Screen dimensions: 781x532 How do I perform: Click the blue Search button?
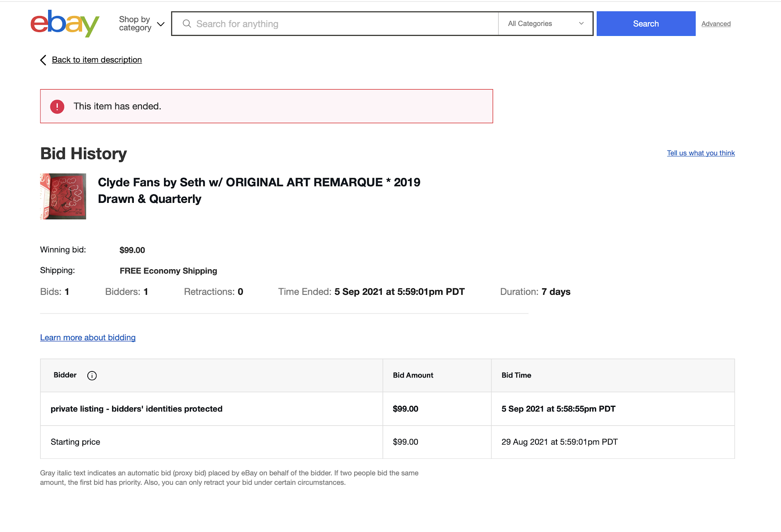[646, 24]
